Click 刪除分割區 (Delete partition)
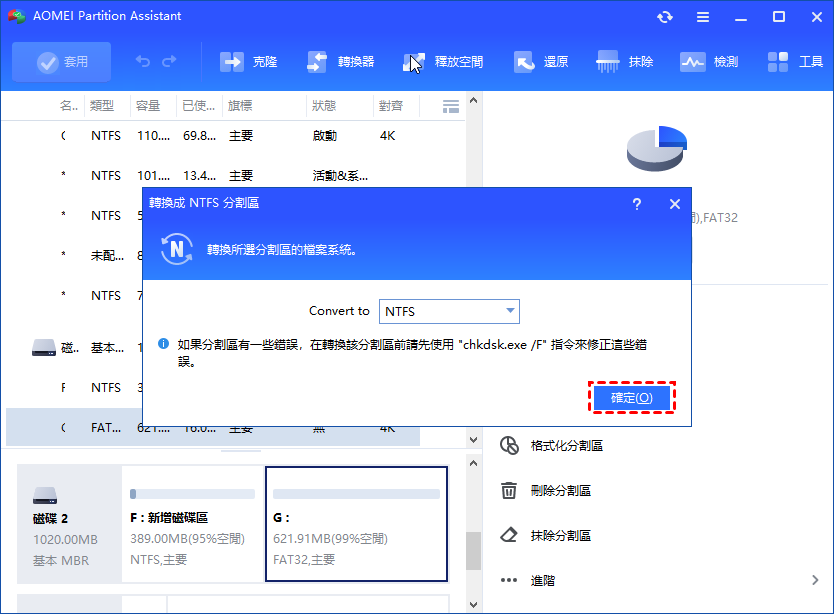Viewport: 834px width, 614px height. (x=561, y=491)
